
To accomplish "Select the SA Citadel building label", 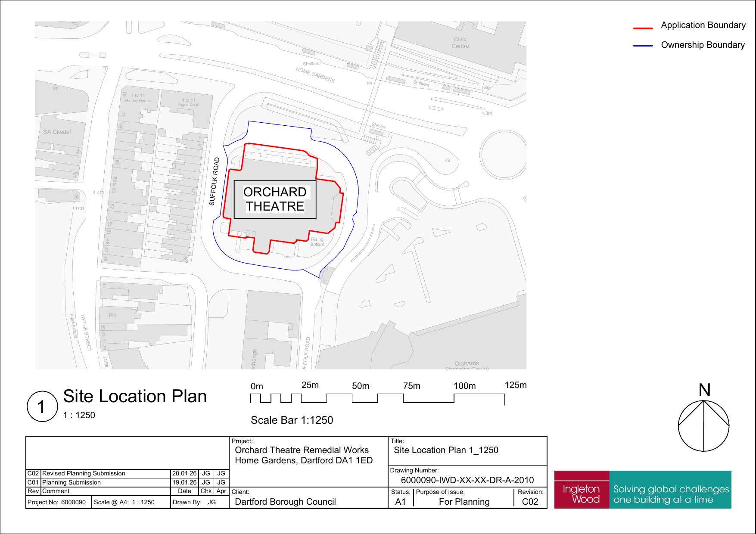I will click(57, 132).
